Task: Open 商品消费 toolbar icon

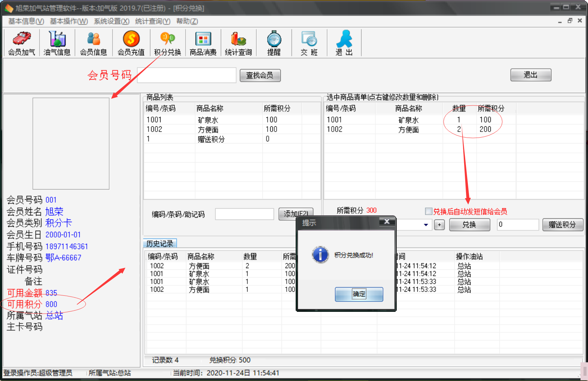Action: click(x=203, y=43)
